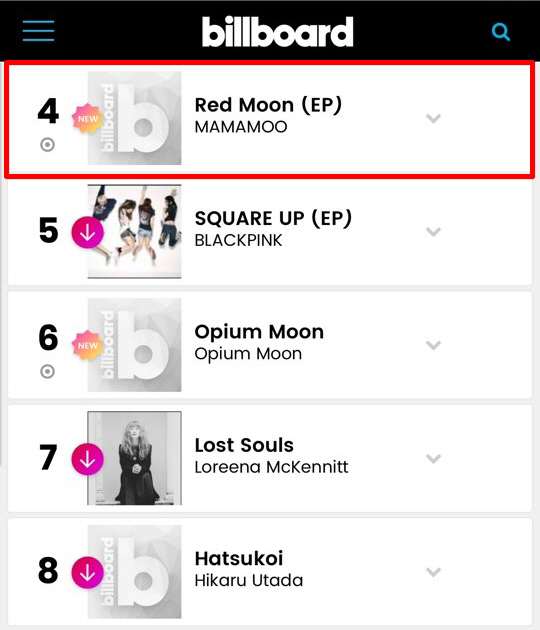This screenshot has width=540, height=630.
Task: Expand the Opium Moon entry chevron
Action: [x=434, y=345]
